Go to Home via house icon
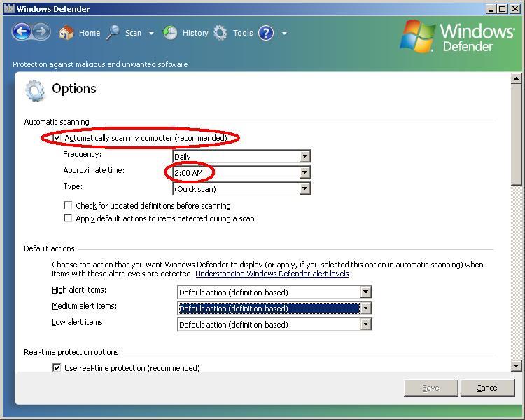 pos(66,33)
